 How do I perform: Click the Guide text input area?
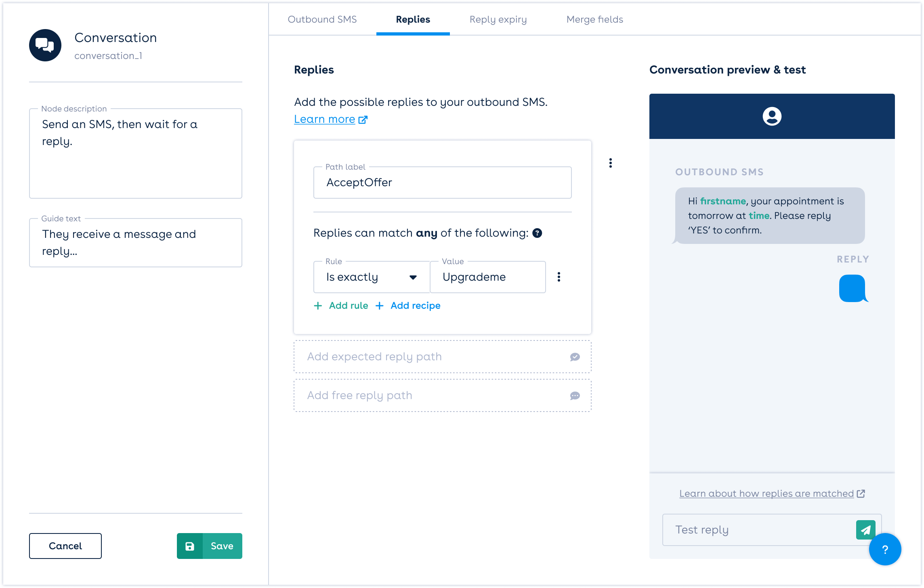pos(136,243)
